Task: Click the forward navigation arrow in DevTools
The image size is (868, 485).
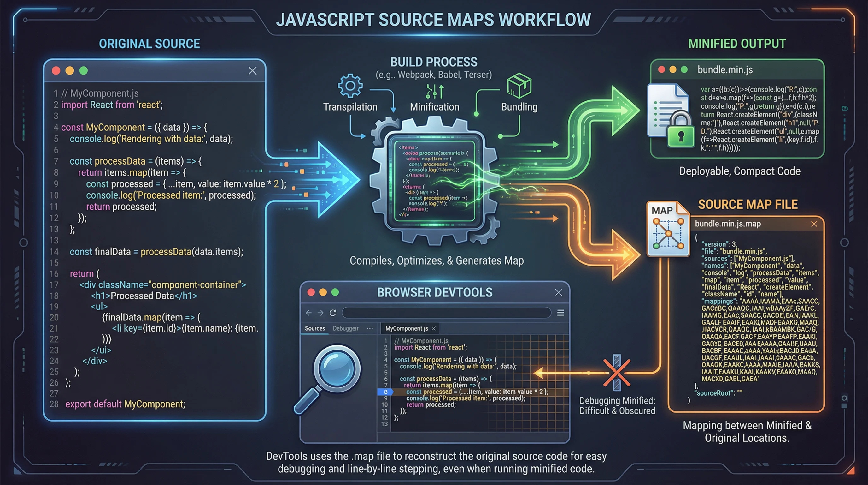Action: [x=320, y=313]
